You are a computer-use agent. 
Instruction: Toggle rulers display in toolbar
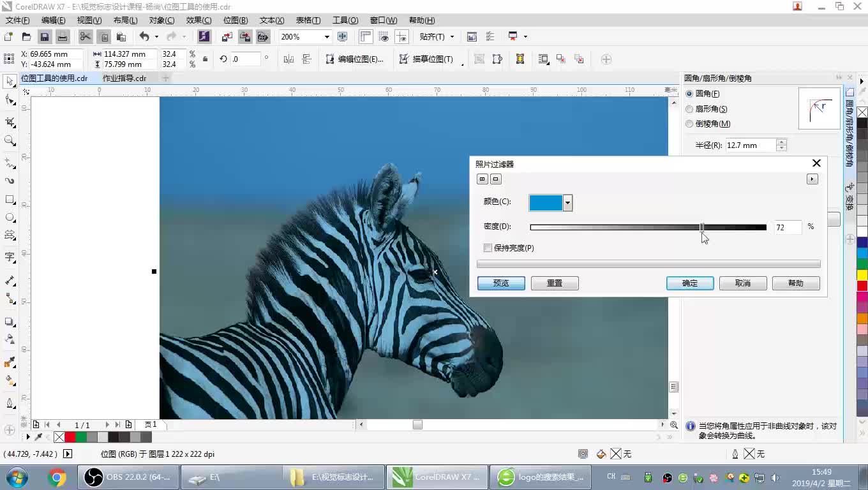pyautogui.click(x=366, y=36)
